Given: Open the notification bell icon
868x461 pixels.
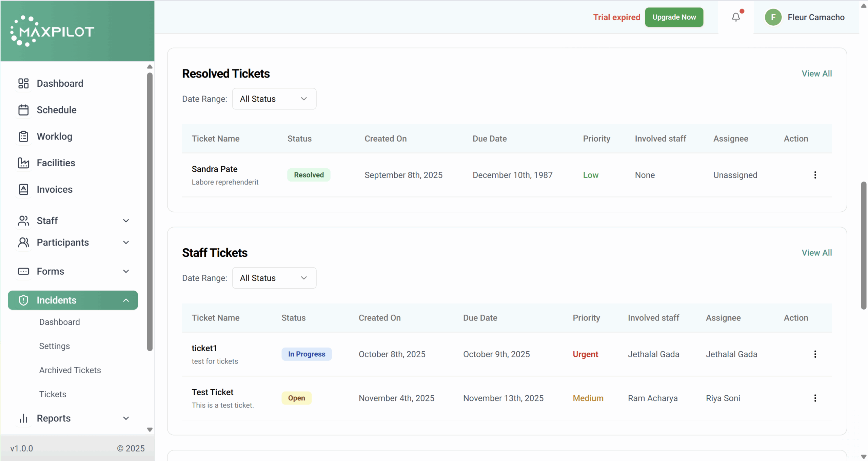Looking at the screenshot, I should pyautogui.click(x=735, y=17).
